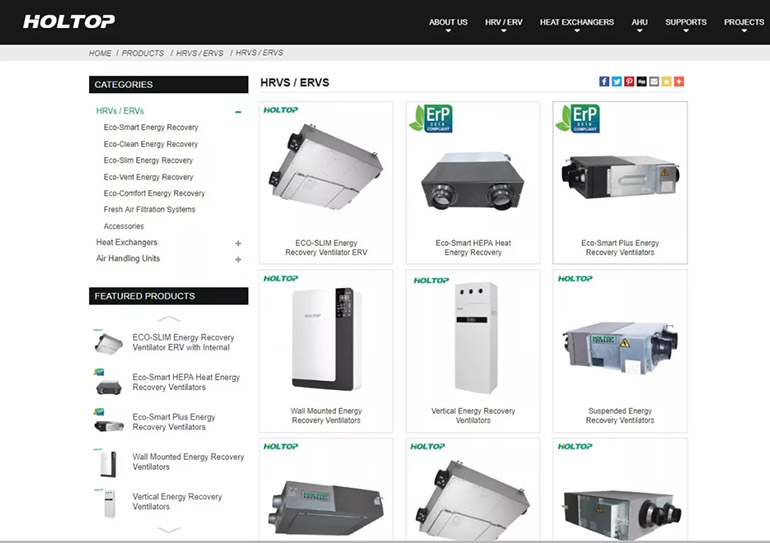This screenshot has width=770, height=543.
Task: Open HEAT EXCHANGERS navigation menu
Action: point(577,23)
